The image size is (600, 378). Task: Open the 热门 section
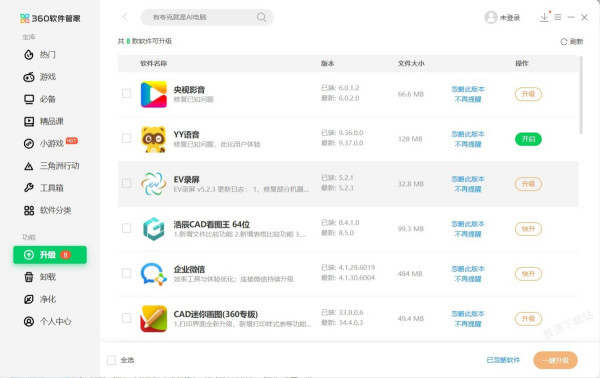(40, 55)
